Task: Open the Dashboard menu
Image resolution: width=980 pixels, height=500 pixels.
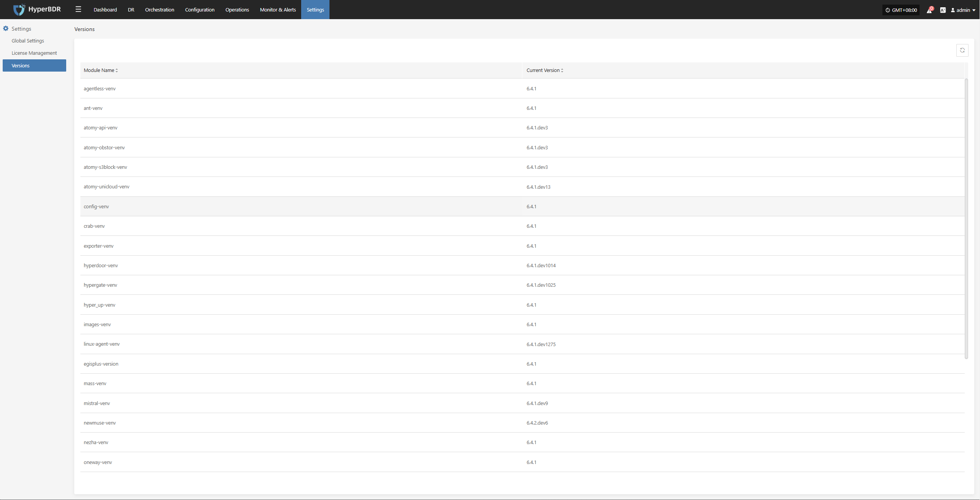Action: pyautogui.click(x=105, y=10)
